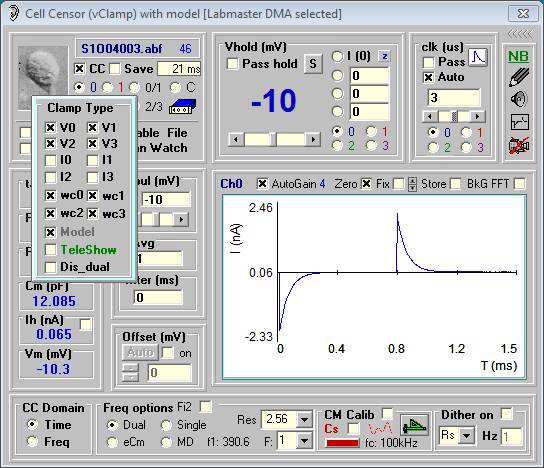Click the Offset Auto button
544x468 pixels.
click(x=141, y=353)
